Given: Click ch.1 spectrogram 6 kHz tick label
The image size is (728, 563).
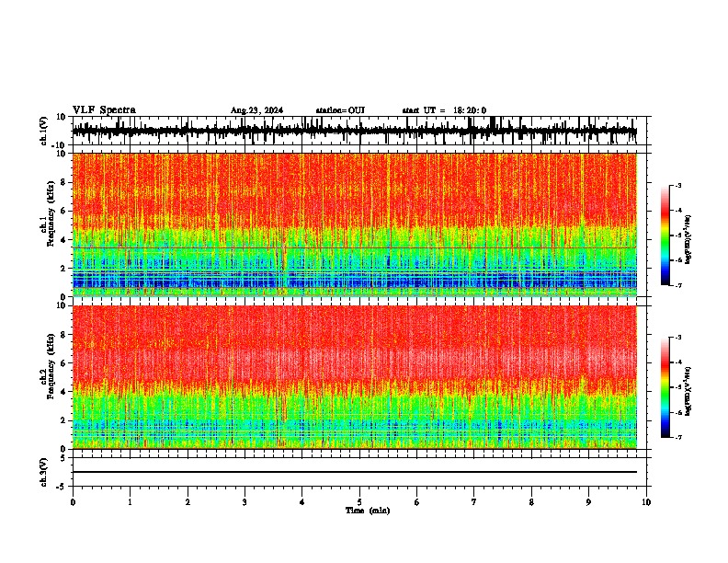Looking at the screenshot, I should 63,212.
